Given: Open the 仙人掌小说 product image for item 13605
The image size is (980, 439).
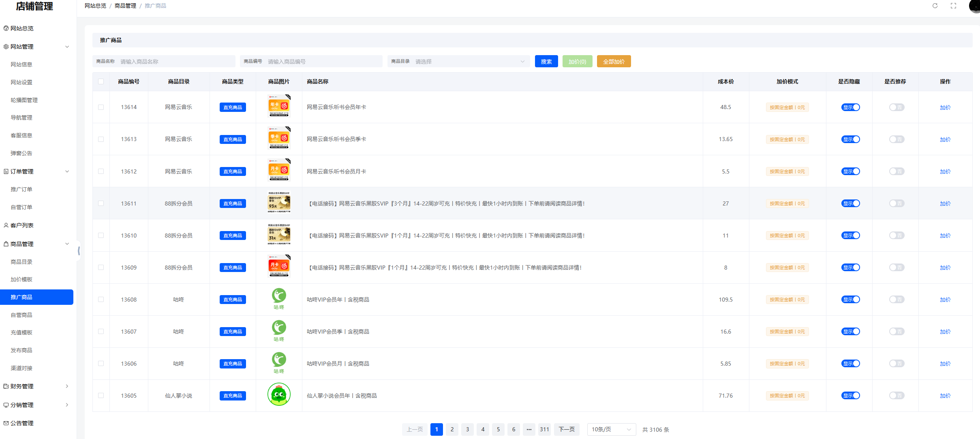Looking at the screenshot, I should coord(279,395).
